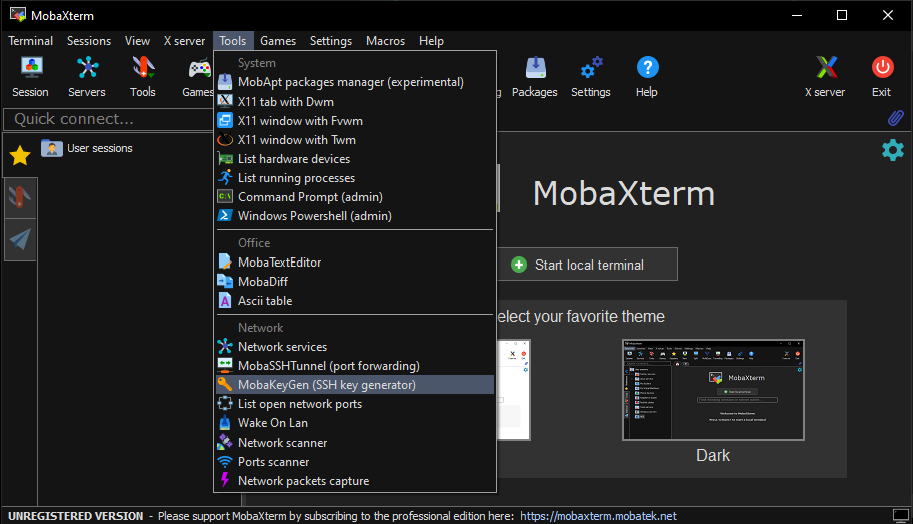The image size is (913, 524).
Task: Open the Settings menu in menu bar
Action: tap(330, 41)
